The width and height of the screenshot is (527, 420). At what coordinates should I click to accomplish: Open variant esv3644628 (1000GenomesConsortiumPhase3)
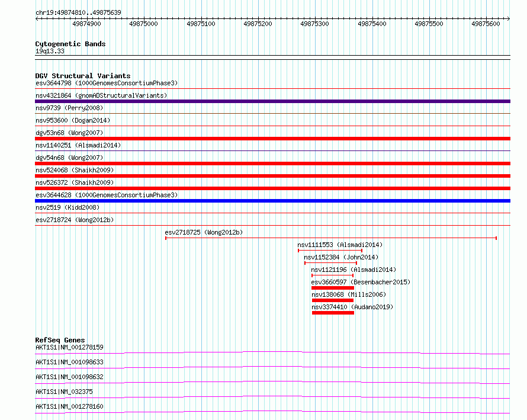pos(107,195)
